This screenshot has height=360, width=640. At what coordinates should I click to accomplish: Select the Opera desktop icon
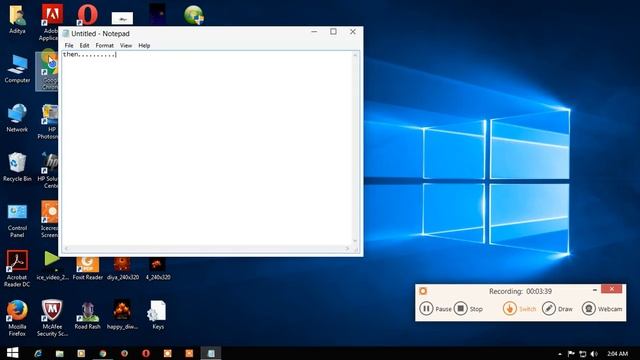click(87, 15)
